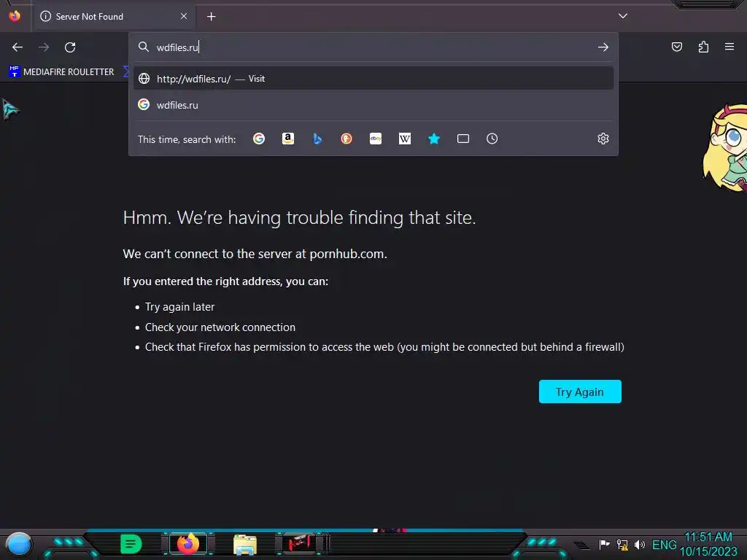This screenshot has width=747, height=560.
Task: Open the volume speaker icon
Action: coord(639,544)
